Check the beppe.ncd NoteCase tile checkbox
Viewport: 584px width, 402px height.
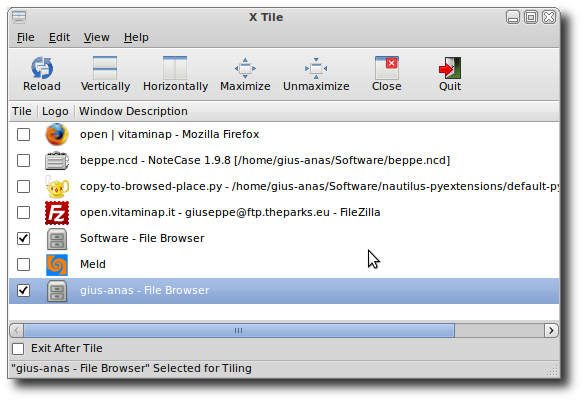click(23, 161)
